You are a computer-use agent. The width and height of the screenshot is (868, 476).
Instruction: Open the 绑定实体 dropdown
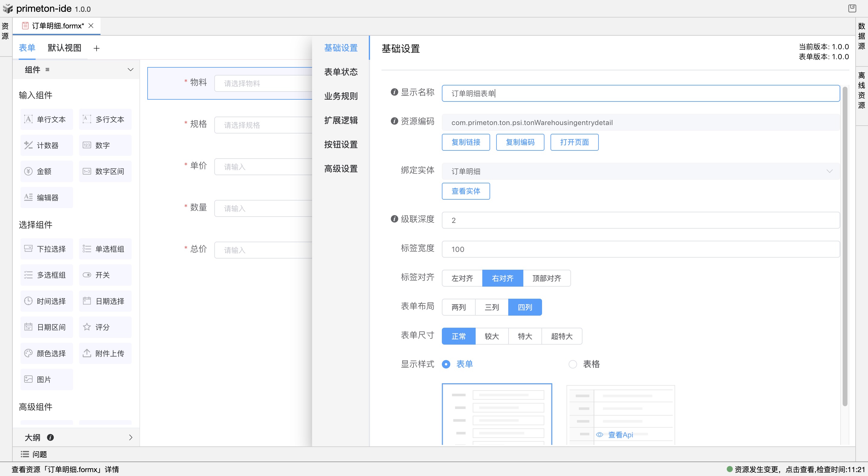click(640, 171)
